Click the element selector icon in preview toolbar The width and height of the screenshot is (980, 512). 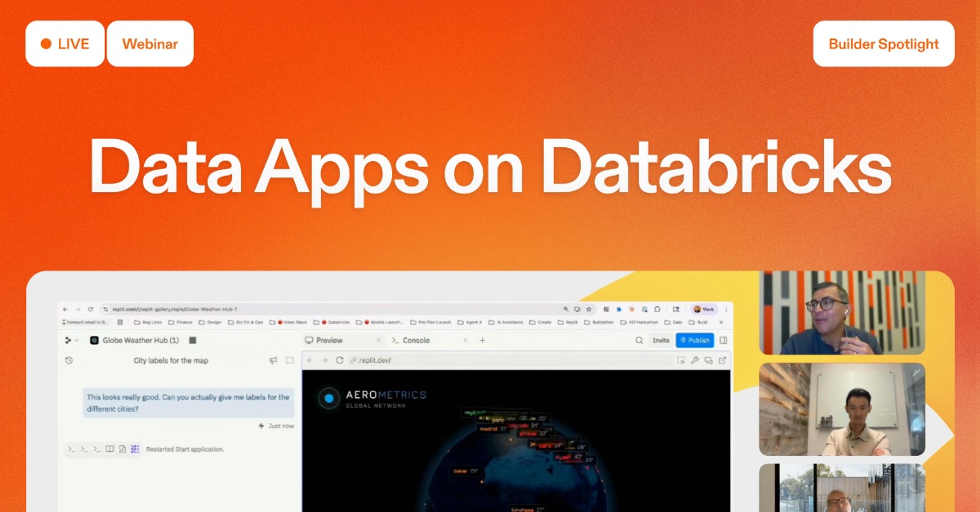[681, 360]
